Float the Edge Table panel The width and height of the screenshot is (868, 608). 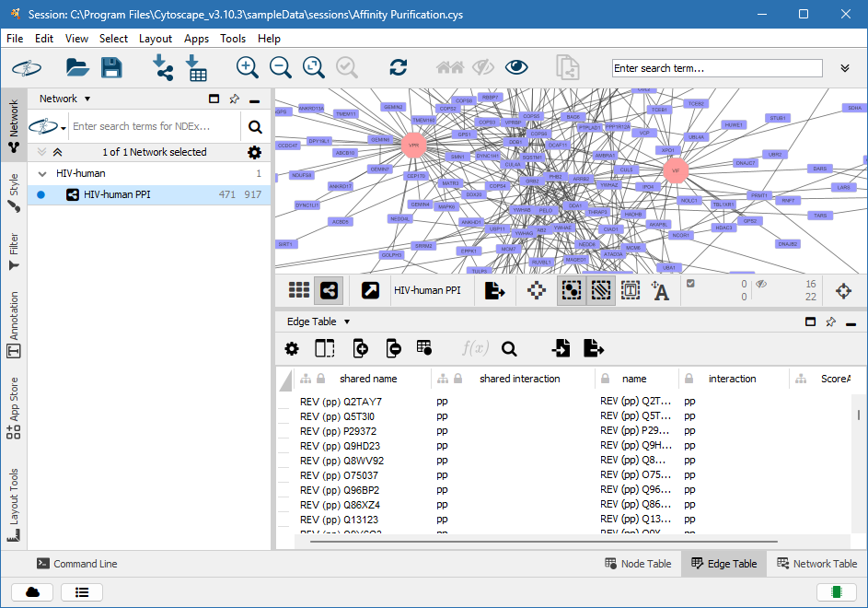(x=810, y=322)
